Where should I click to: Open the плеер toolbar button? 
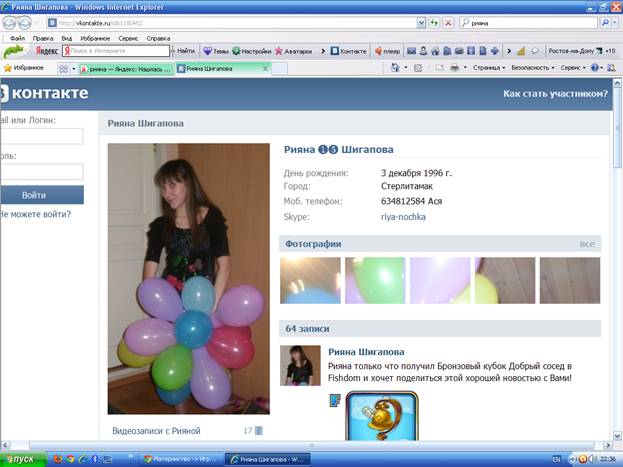(387, 51)
